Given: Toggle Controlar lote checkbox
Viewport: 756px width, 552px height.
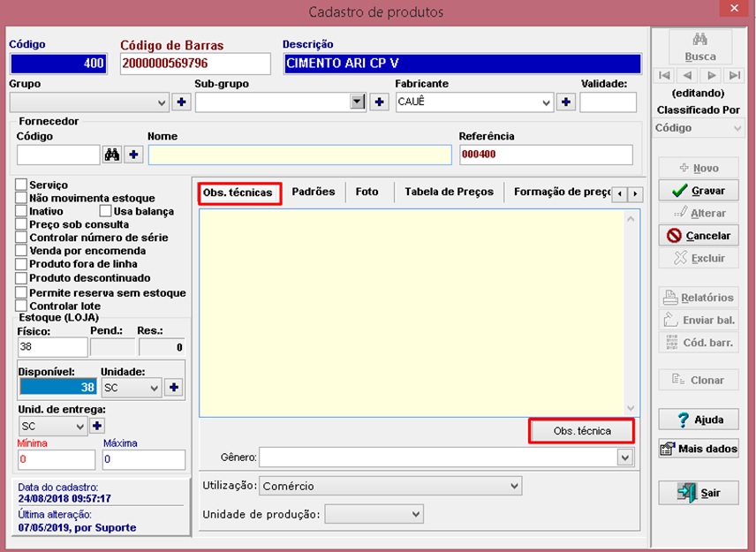Looking at the screenshot, I should [x=20, y=306].
